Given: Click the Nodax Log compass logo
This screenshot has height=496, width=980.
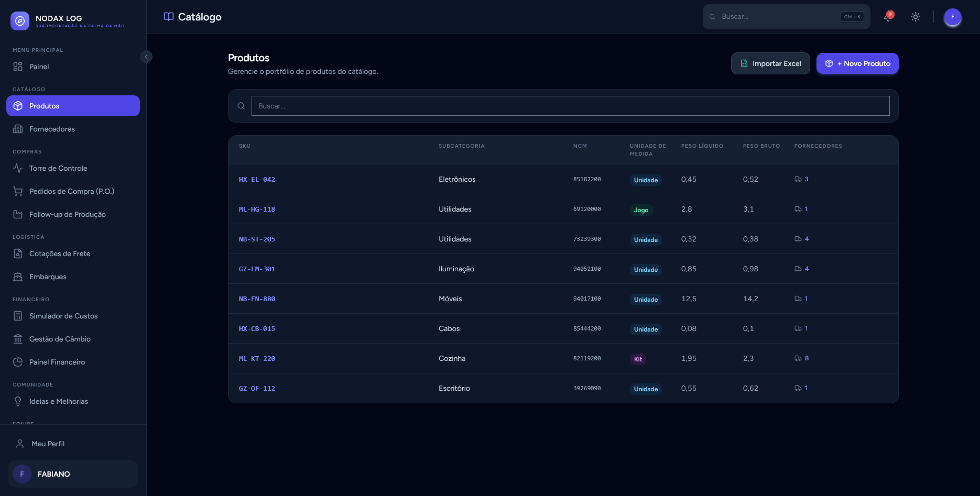Looking at the screenshot, I should point(20,21).
